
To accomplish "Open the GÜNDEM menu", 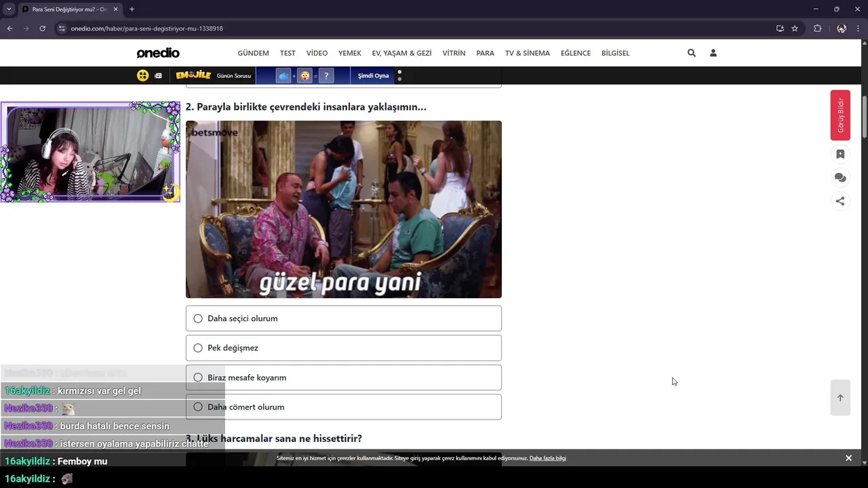I will pos(253,53).
